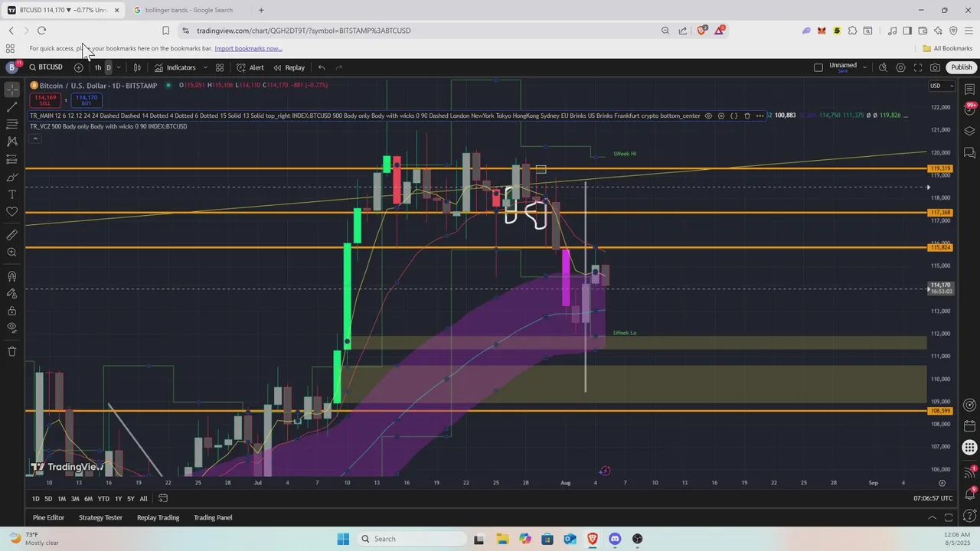Expand the Indicators favorites dropdown arrow
The height and width of the screenshot is (551, 980).
pos(205,67)
